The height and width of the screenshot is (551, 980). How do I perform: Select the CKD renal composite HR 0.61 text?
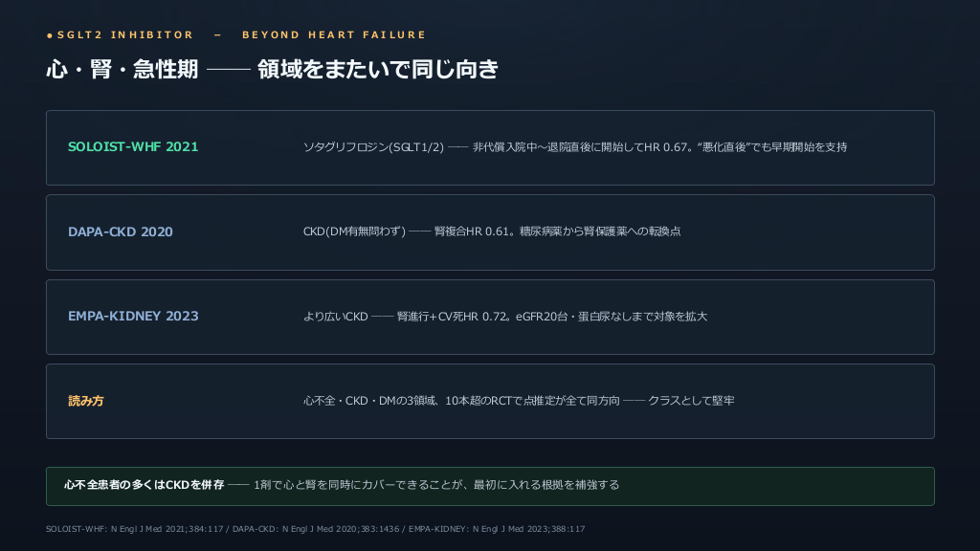click(x=492, y=231)
